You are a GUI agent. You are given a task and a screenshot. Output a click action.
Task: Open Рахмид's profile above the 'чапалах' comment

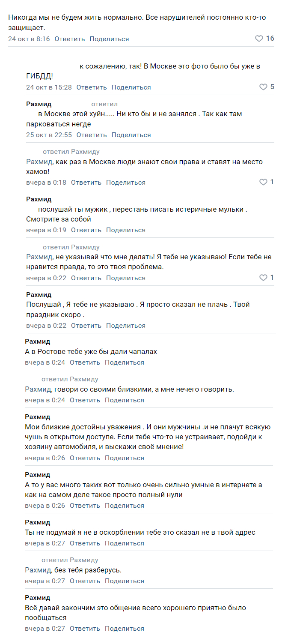click(x=38, y=341)
